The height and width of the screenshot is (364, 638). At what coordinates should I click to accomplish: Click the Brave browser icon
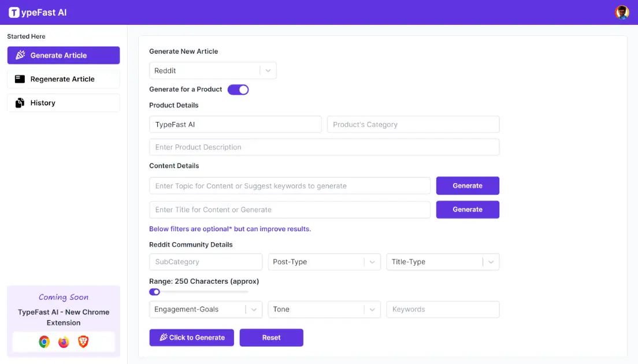point(83,341)
